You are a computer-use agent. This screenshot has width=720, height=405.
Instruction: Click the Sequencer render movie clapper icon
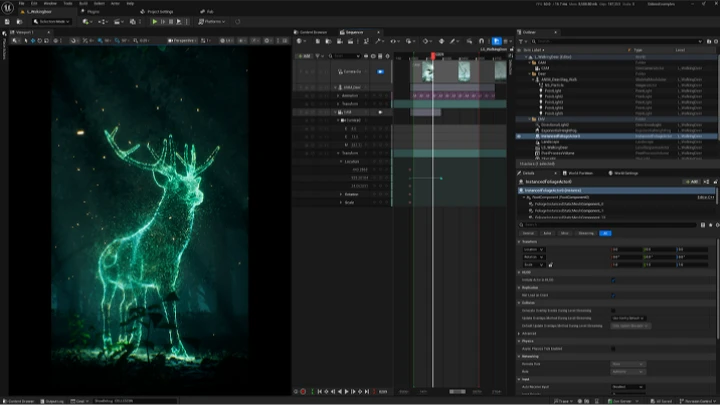click(350, 41)
